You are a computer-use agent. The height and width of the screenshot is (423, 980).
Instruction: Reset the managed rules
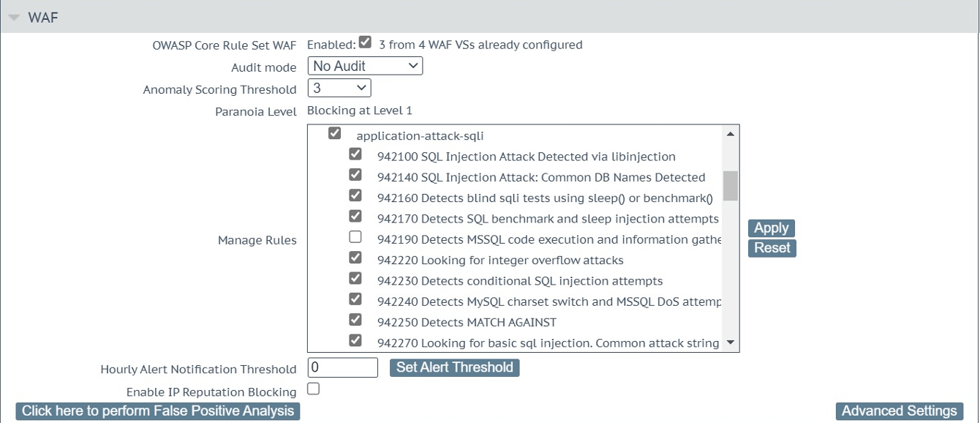pyautogui.click(x=772, y=248)
